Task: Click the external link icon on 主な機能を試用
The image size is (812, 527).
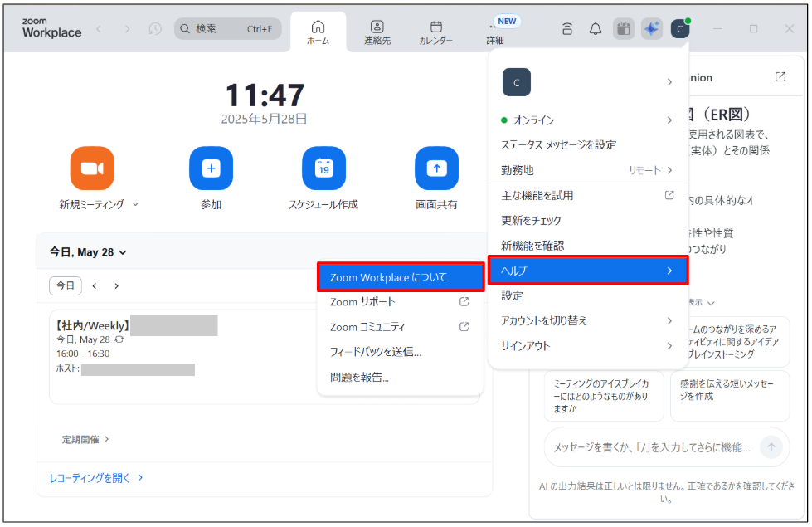Action: tap(669, 195)
